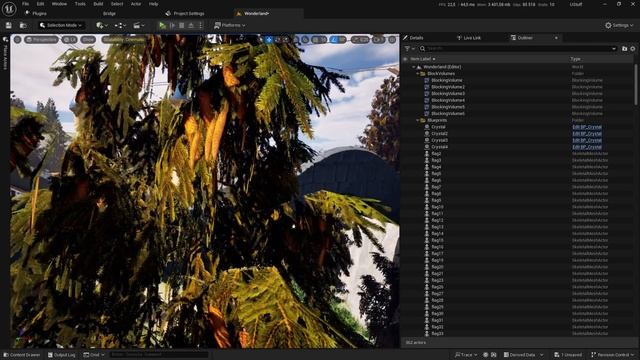640x360 pixels.
Task: Focus the Outliner search field
Action: click(517, 49)
